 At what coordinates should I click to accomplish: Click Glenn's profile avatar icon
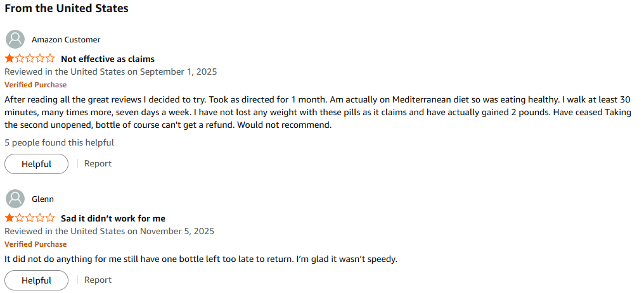pos(15,199)
